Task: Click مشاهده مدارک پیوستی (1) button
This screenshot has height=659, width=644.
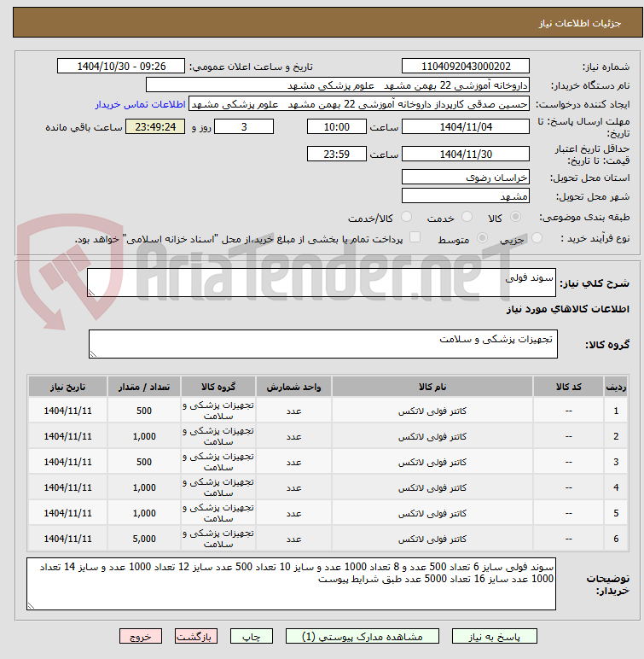Action: click(x=363, y=637)
